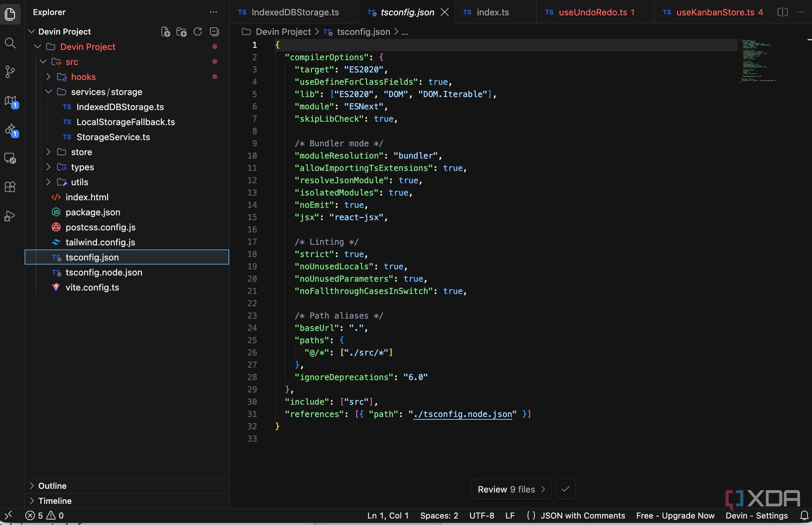Click tsconfig.json breadcrumb segment
Viewport: 812px width, 525px height.
(357, 32)
